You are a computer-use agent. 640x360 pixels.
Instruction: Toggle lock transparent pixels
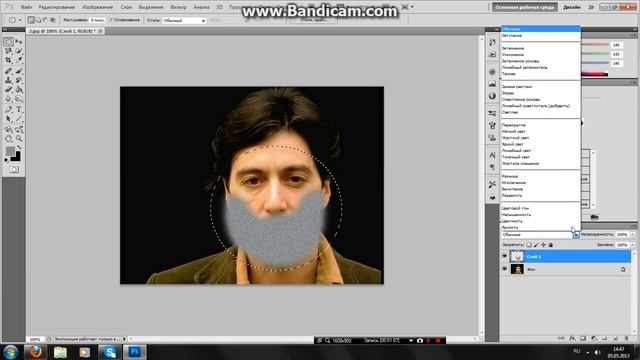[529, 245]
